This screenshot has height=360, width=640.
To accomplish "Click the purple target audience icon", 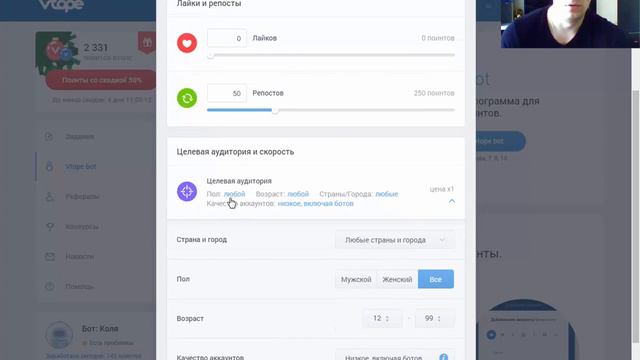I will (187, 191).
